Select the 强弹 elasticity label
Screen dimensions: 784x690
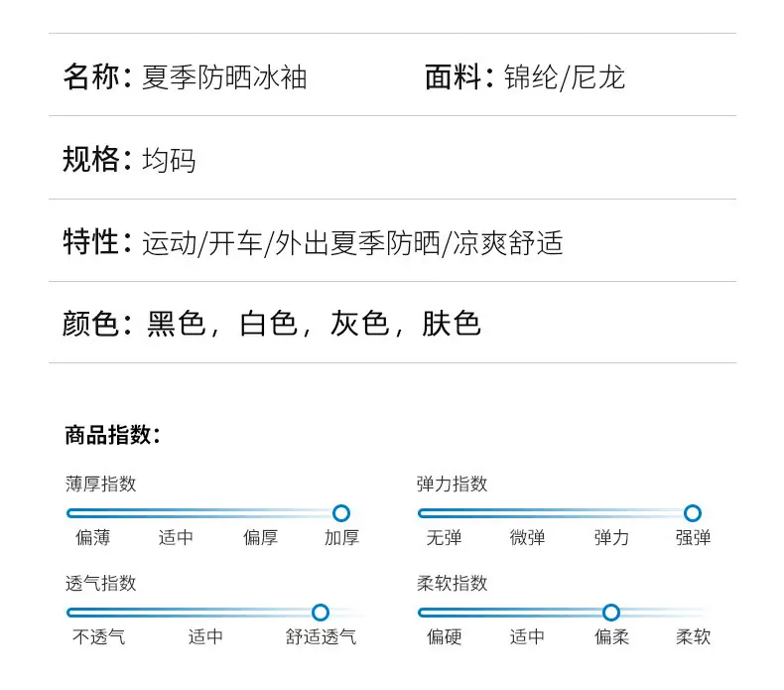point(693,538)
